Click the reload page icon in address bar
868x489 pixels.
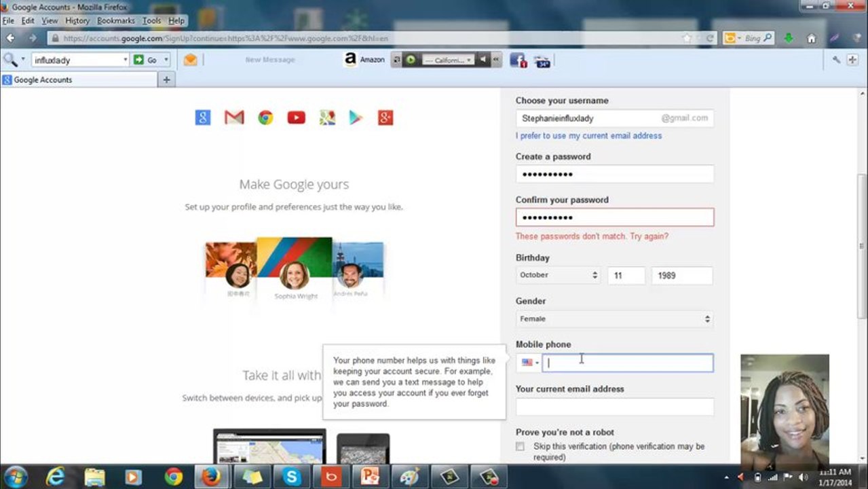[710, 38]
